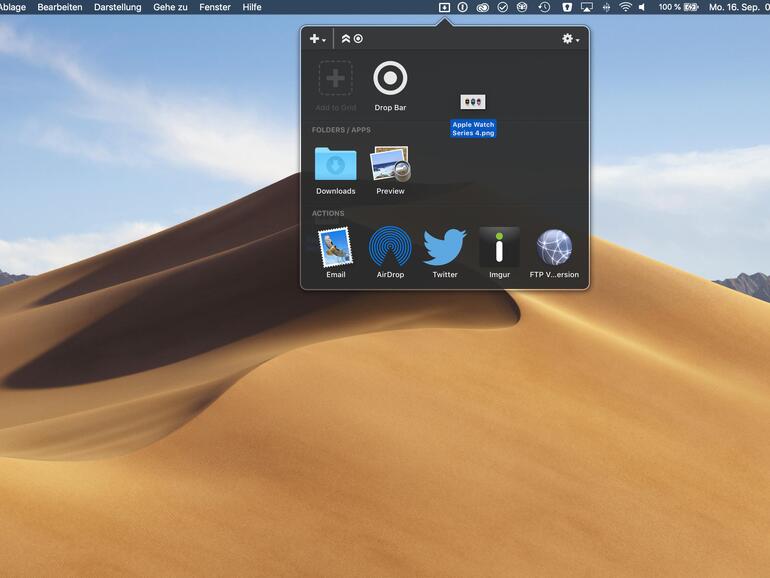The width and height of the screenshot is (770, 578).
Task: Select the FTP action globe icon
Action: tap(554, 247)
